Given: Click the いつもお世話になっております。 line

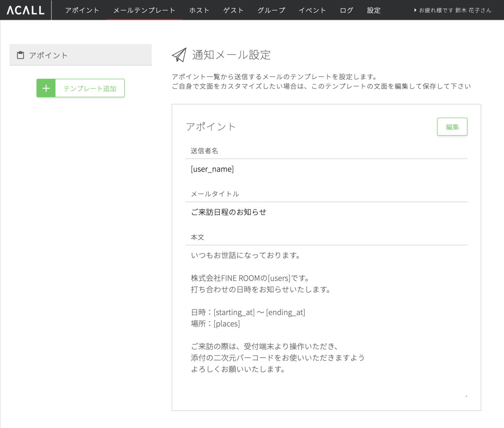Looking at the screenshot, I should pyautogui.click(x=246, y=255).
